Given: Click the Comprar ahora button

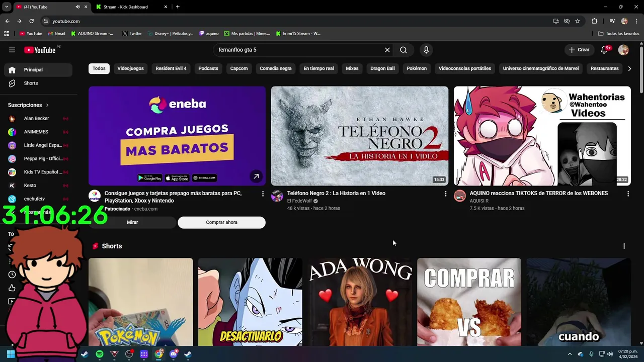Looking at the screenshot, I should (221, 222).
